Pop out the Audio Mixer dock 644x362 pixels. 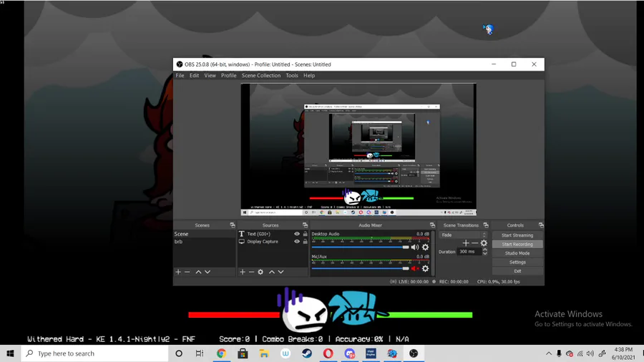point(432,225)
